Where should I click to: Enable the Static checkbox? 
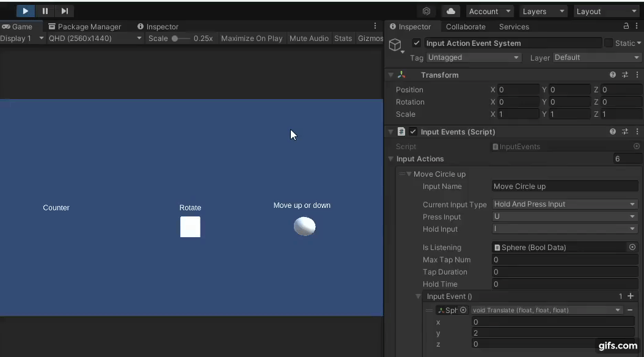(609, 43)
